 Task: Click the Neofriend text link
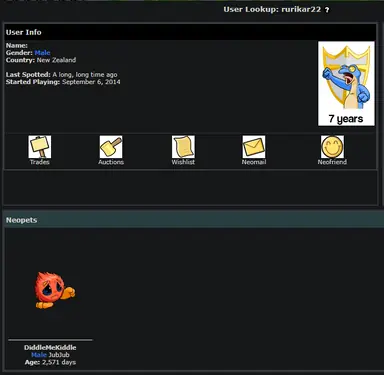tap(332, 162)
